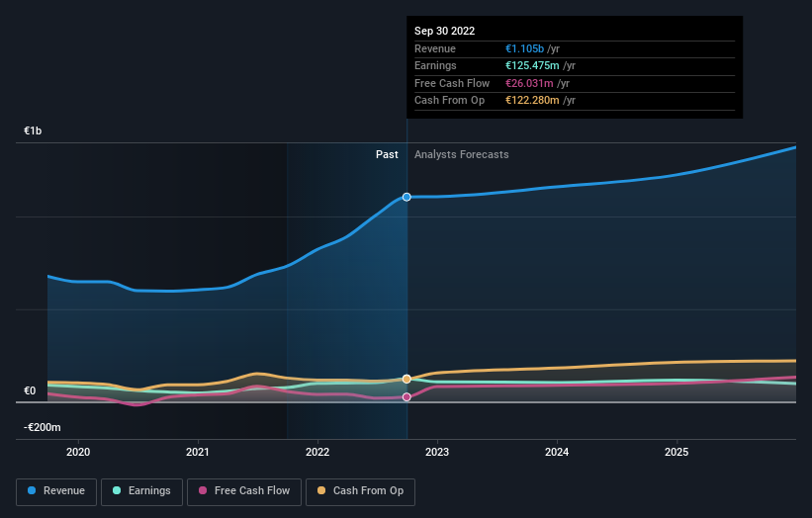
Task: Click the 2021 x-axis label
Action: (198, 452)
